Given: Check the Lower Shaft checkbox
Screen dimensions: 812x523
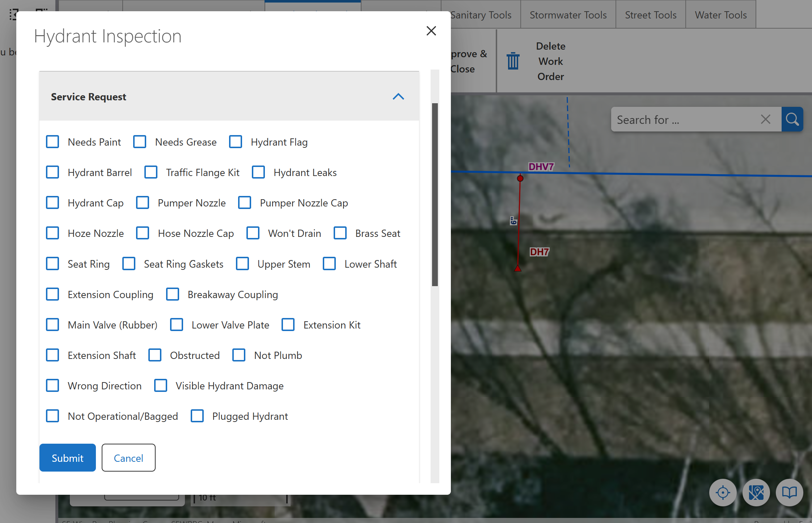Looking at the screenshot, I should click(329, 264).
